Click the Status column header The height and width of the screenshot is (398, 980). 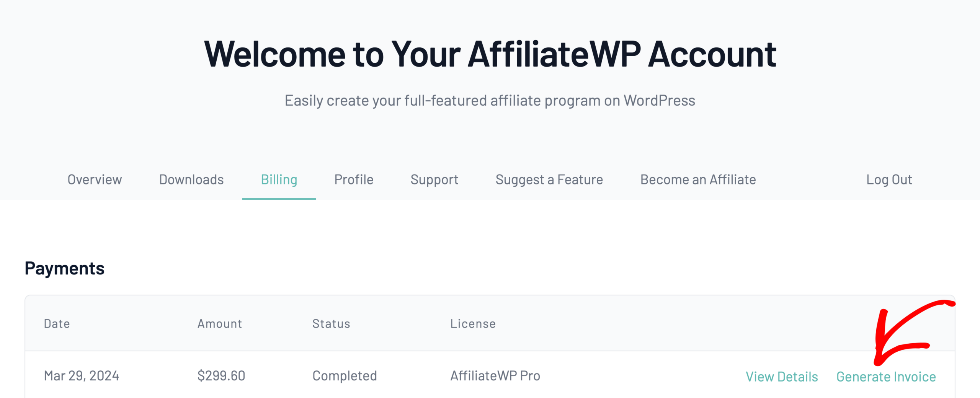coord(331,324)
